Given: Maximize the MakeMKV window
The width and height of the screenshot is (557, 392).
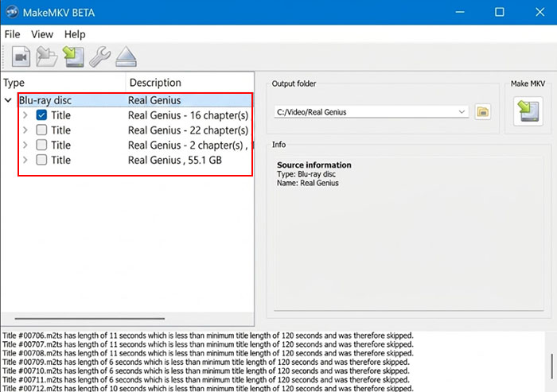Looking at the screenshot, I should pos(500,12).
